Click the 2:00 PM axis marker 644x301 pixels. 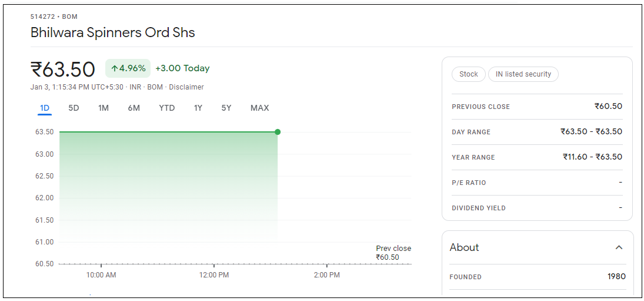[x=326, y=275]
